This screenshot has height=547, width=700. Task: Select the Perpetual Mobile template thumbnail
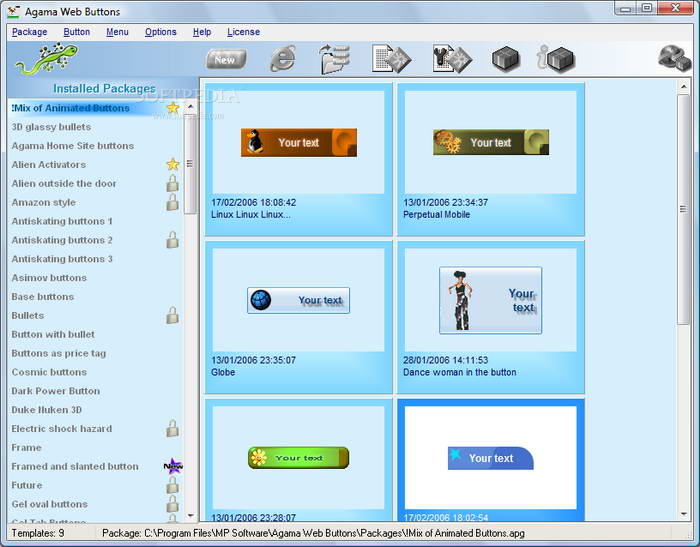491,142
